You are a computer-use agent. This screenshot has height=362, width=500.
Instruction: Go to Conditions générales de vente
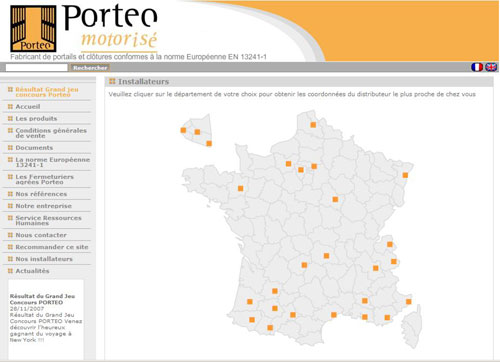[x=51, y=133]
